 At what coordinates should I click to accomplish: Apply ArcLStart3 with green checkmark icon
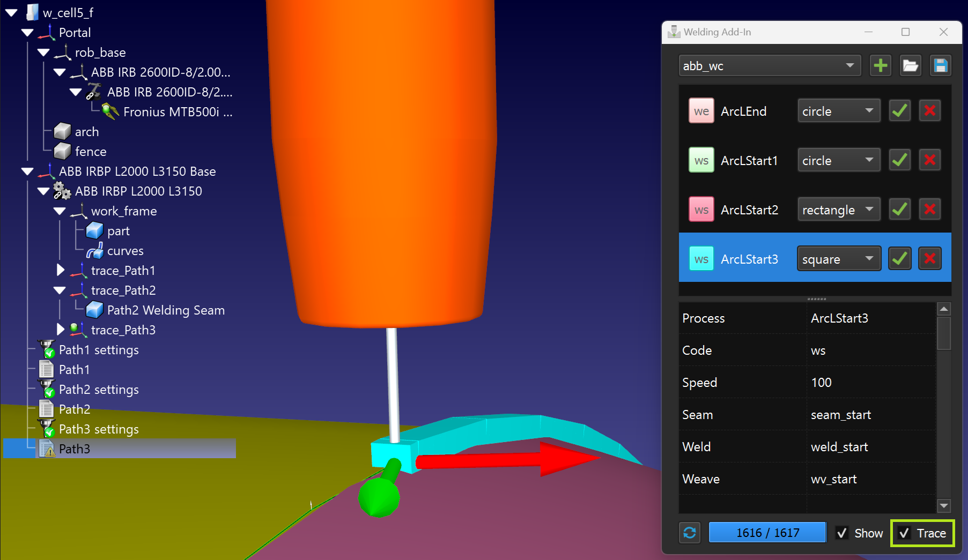pos(899,259)
